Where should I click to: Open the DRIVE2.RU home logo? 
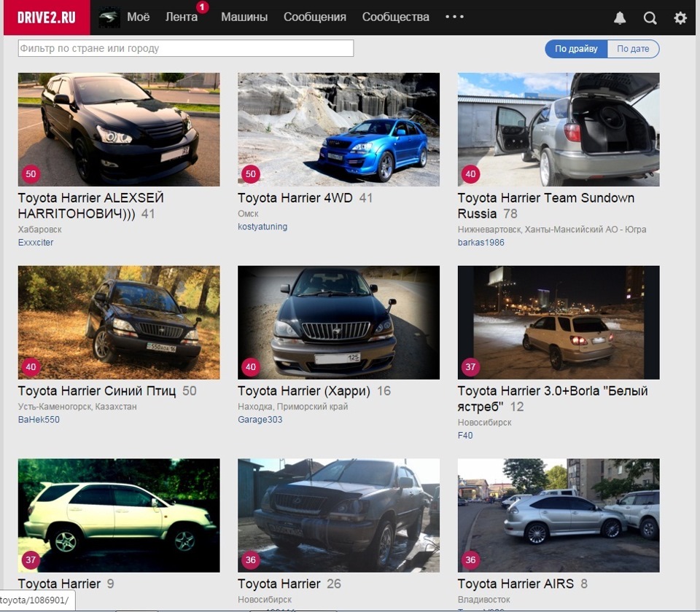tap(47, 17)
